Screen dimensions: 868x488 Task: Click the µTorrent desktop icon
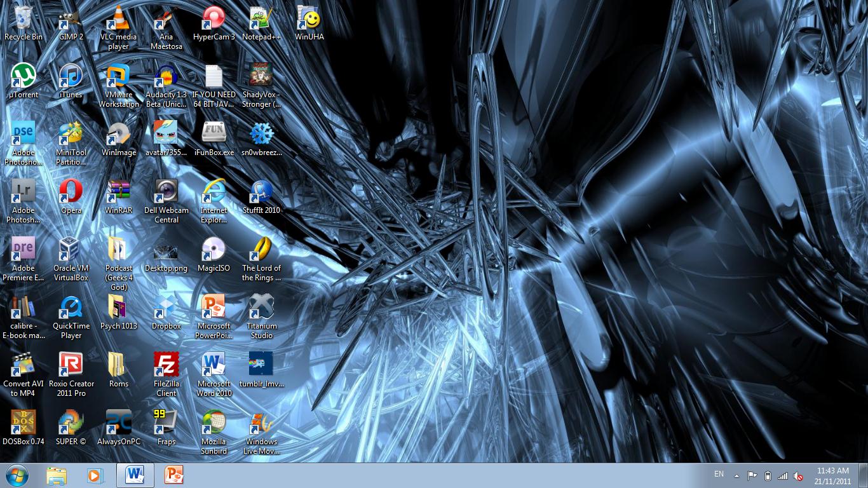tap(24, 77)
